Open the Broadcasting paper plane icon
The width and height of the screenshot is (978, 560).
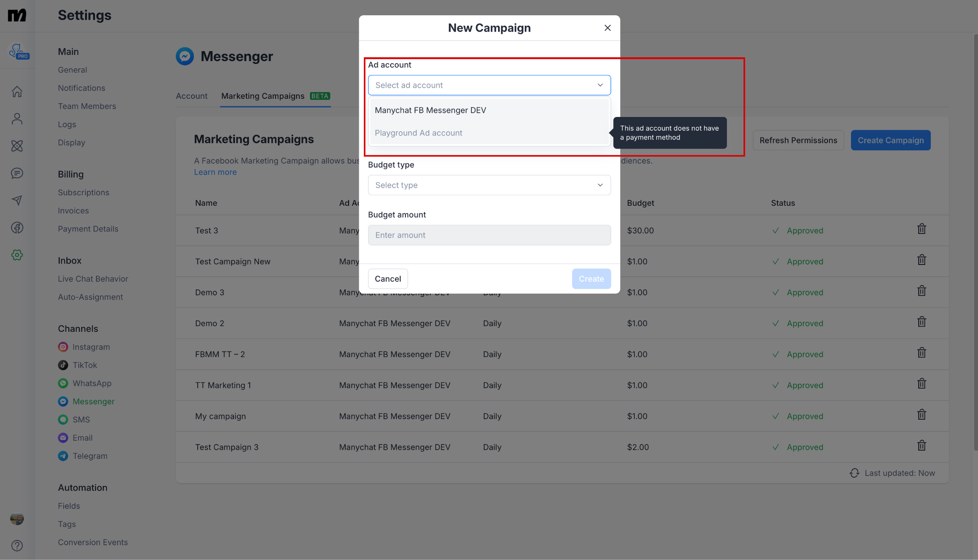pos(17,200)
